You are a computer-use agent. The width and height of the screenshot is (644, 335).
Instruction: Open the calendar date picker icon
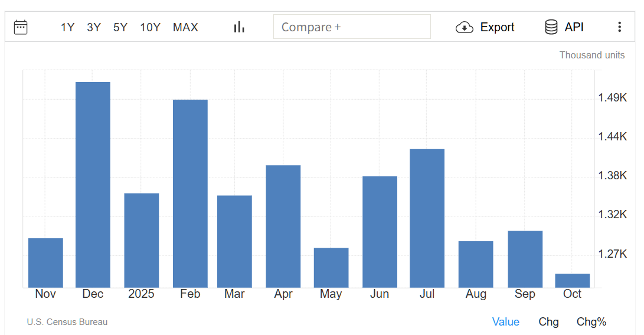tap(21, 27)
